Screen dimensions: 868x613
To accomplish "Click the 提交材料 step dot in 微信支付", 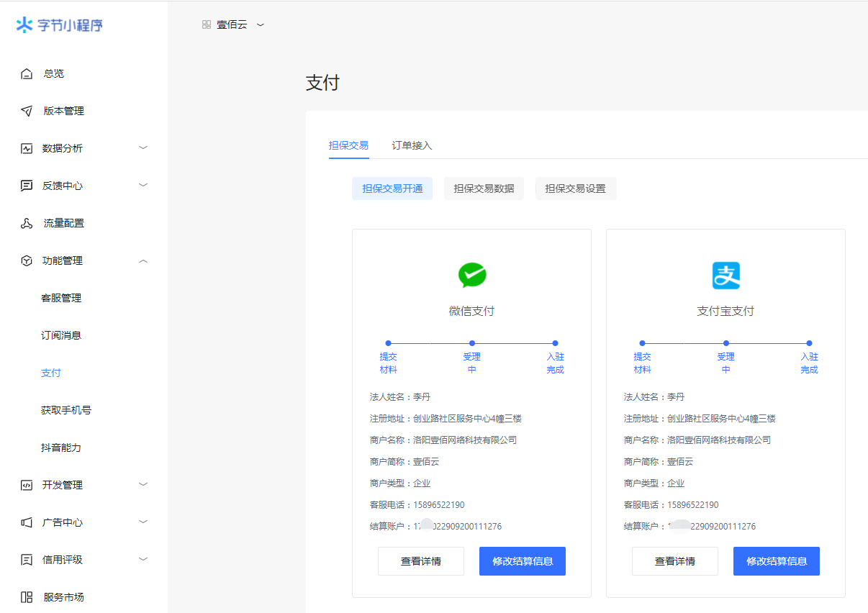I will [x=388, y=343].
